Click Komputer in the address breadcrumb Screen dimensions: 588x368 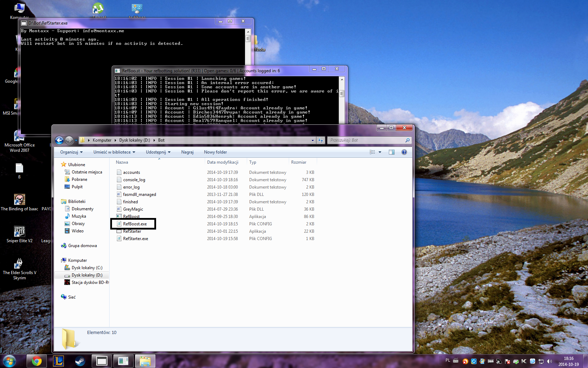102,140
